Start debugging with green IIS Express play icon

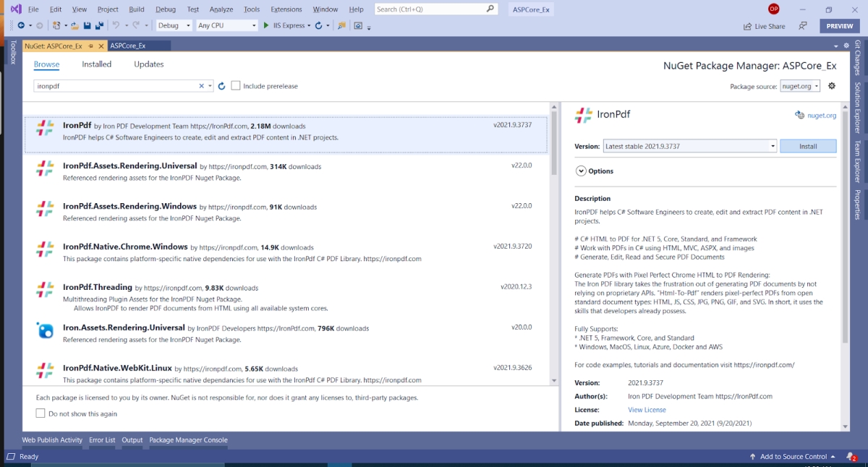[x=266, y=25]
